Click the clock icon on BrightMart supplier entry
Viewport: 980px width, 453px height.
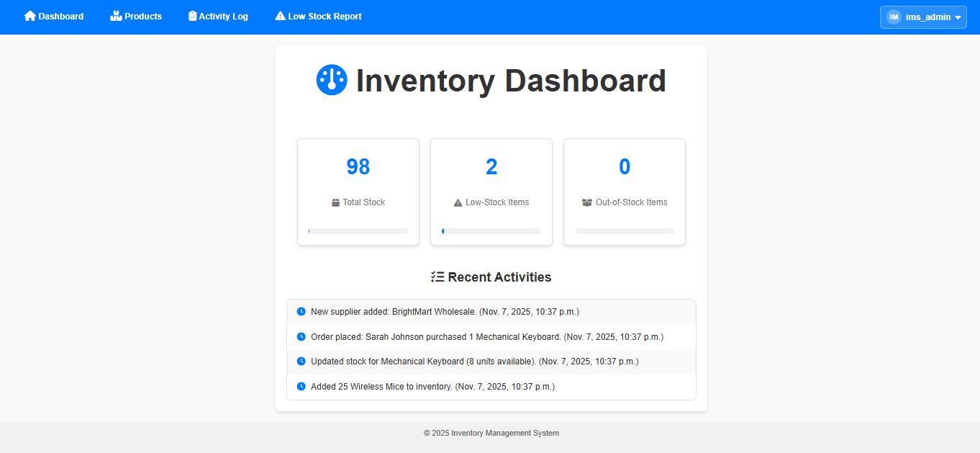[x=301, y=312]
